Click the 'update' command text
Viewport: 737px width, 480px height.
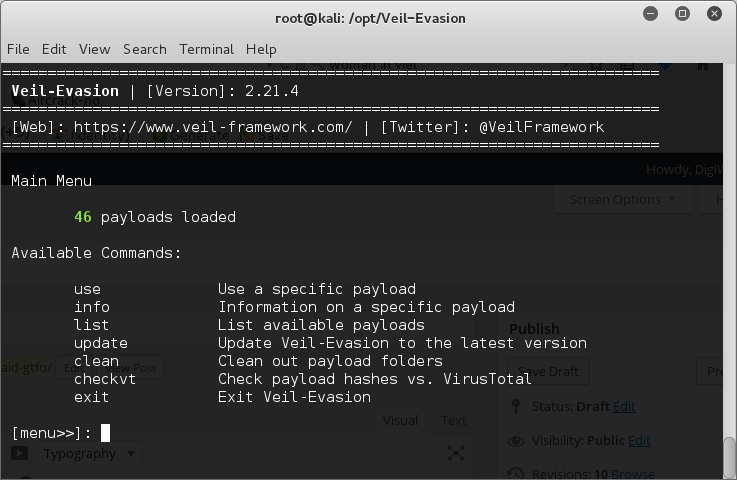coord(101,343)
